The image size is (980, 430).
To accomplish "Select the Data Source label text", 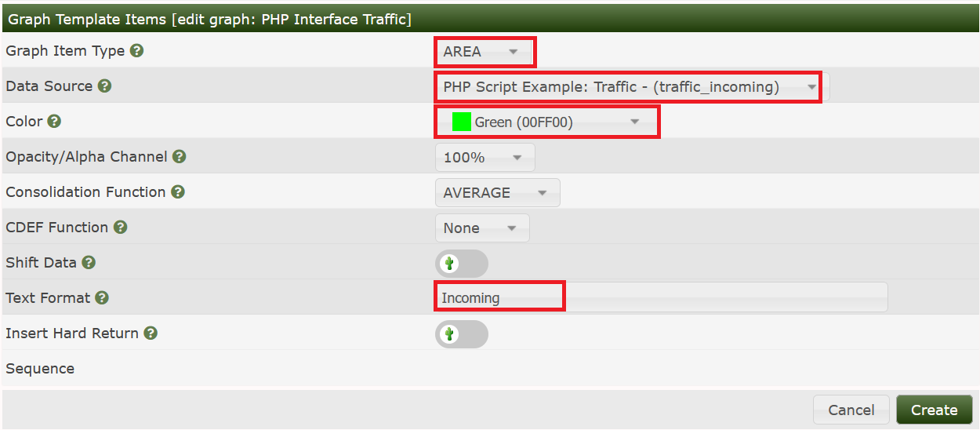I will (49, 86).
